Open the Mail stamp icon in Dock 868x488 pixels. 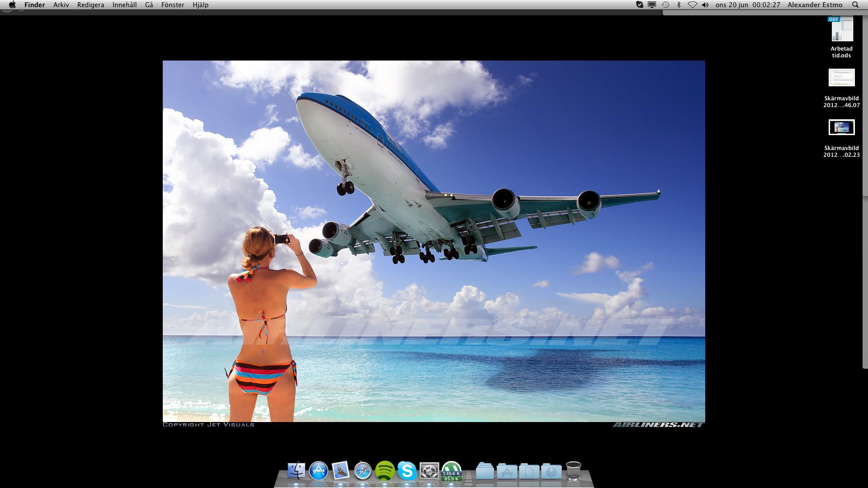pyautogui.click(x=341, y=471)
